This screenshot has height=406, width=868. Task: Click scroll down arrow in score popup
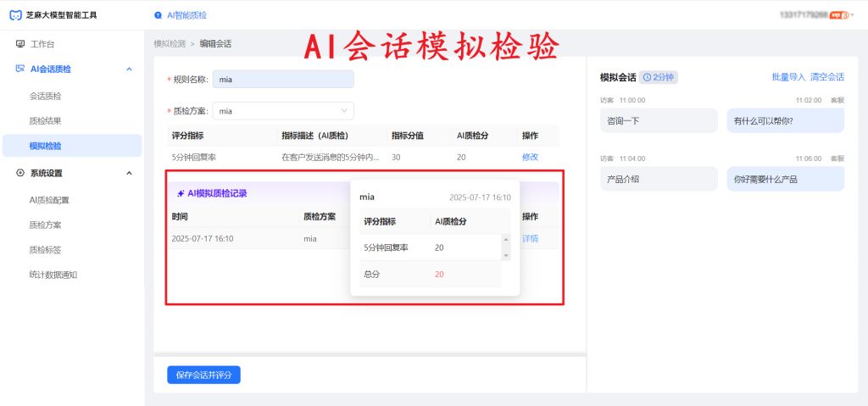tap(507, 256)
